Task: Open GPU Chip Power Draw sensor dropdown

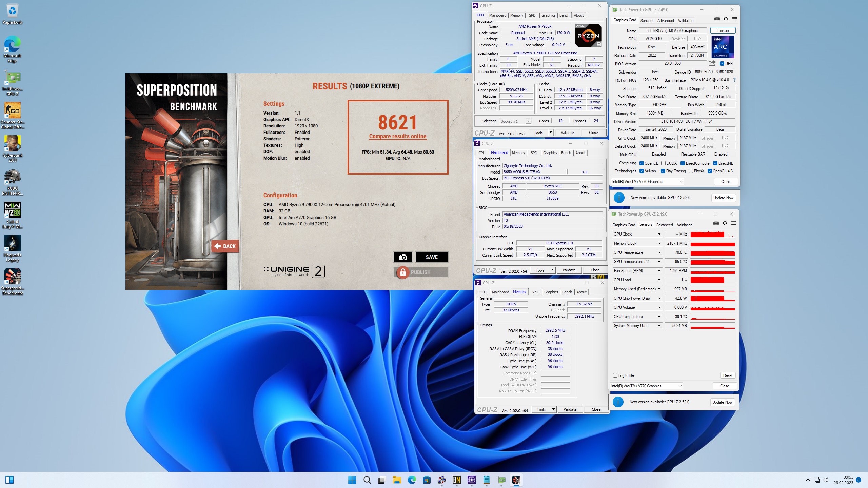Action: click(659, 298)
